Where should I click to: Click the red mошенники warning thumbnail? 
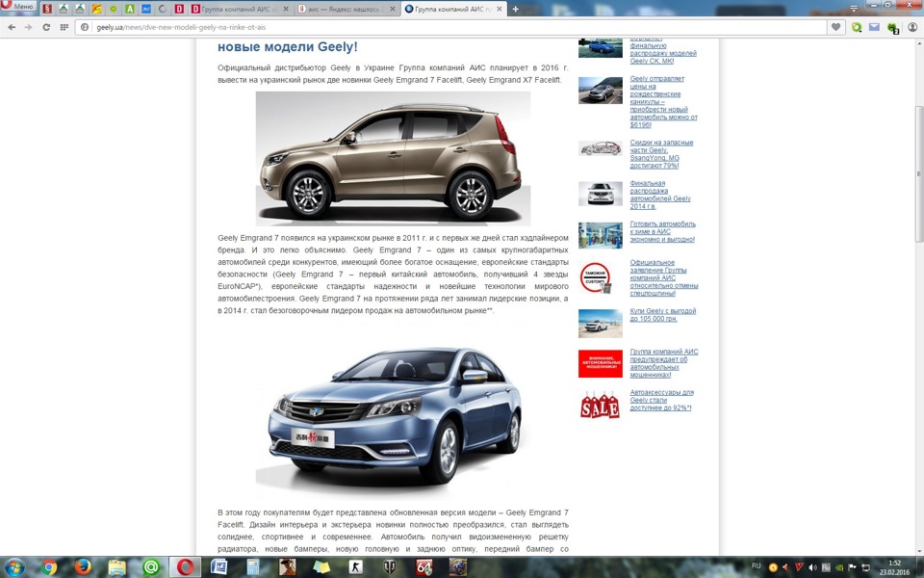click(x=600, y=363)
